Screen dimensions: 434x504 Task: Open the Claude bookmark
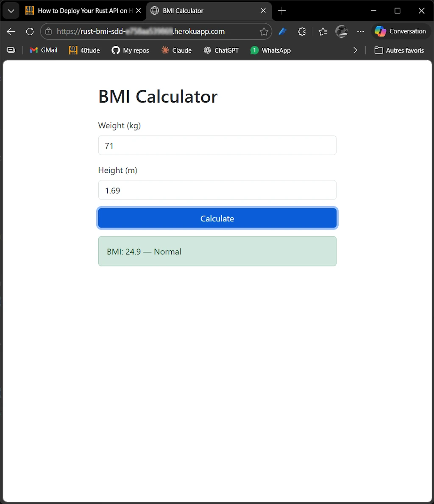tap(176, 50)
